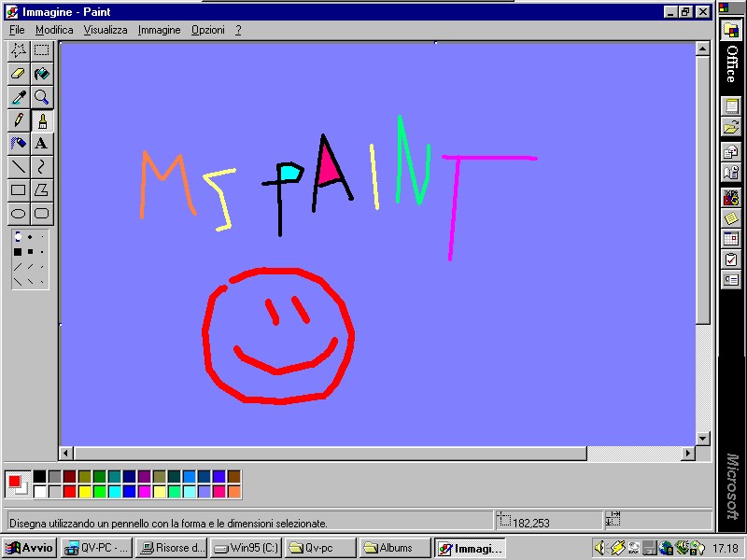Image resolution: width=747 pixels, height=560 pixels.
Task: Select the Text tool marked A
Action: point(42,144)
